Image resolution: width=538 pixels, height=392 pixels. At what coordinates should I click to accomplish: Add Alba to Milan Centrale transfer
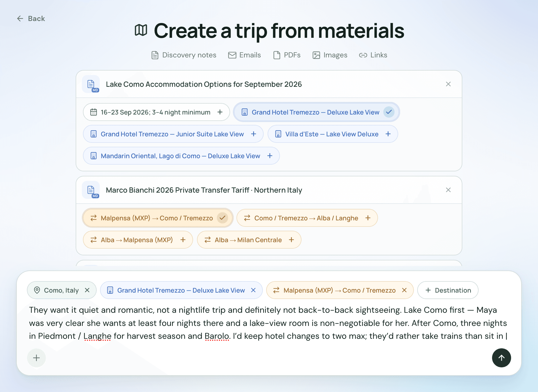pyautogui.click(x=291, y=240)
